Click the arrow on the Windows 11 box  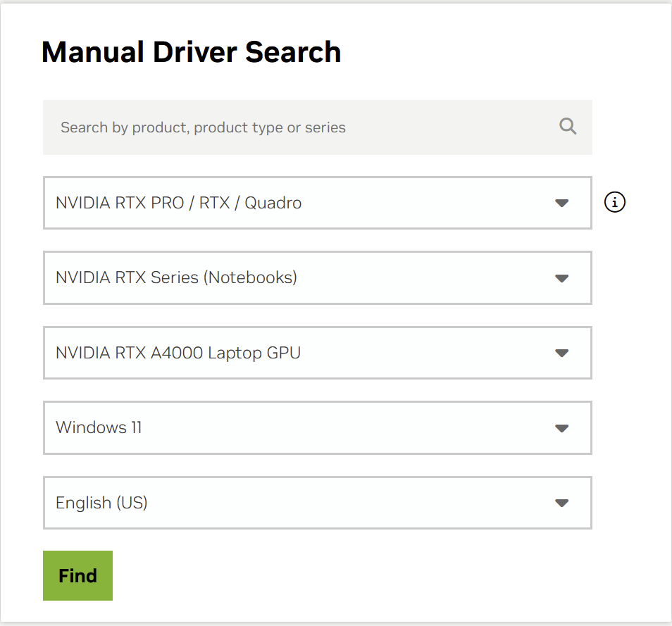coord(561,428)
